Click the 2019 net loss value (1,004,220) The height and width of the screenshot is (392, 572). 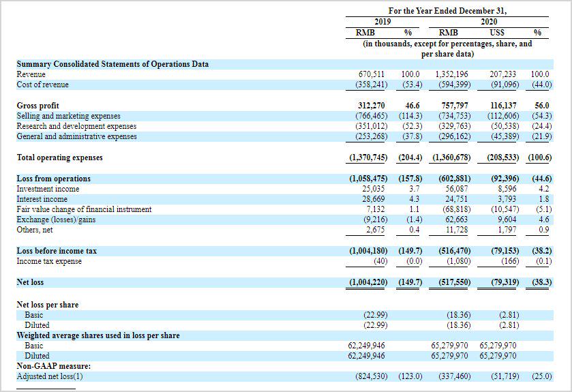pos(369,282)
